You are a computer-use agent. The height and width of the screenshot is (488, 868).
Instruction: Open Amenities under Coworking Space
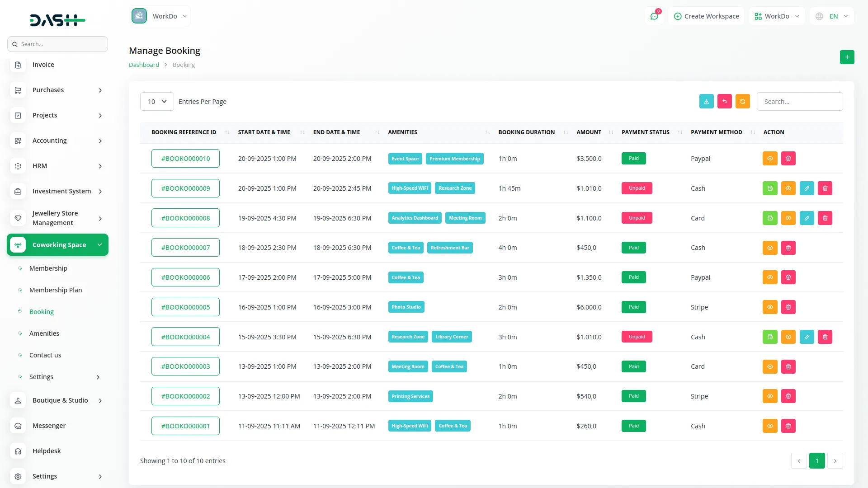click(x=44, y=333)
